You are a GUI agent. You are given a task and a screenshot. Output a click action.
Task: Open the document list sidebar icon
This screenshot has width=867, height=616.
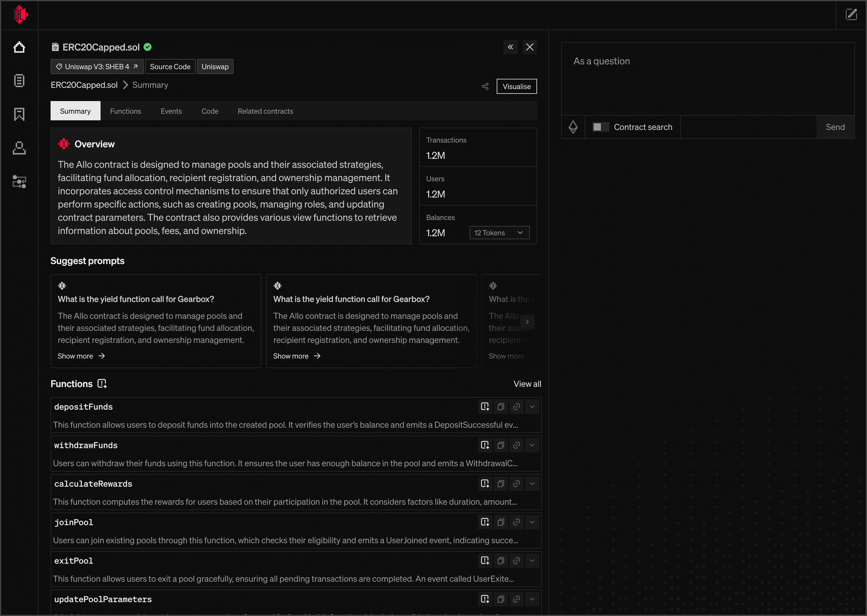pos(19,80)
